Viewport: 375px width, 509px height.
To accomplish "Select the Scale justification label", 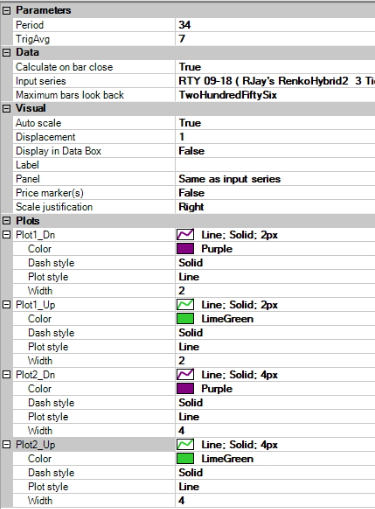I will [54, 207].
